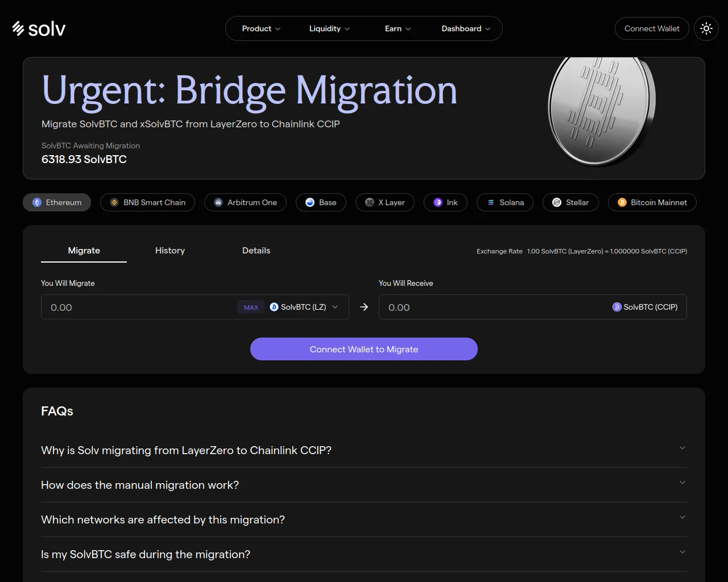The width and height of the screenshot is (728, 582).
Task: Click the 'Urgent: Bridge Migration' heading
Action: [250, 91]
